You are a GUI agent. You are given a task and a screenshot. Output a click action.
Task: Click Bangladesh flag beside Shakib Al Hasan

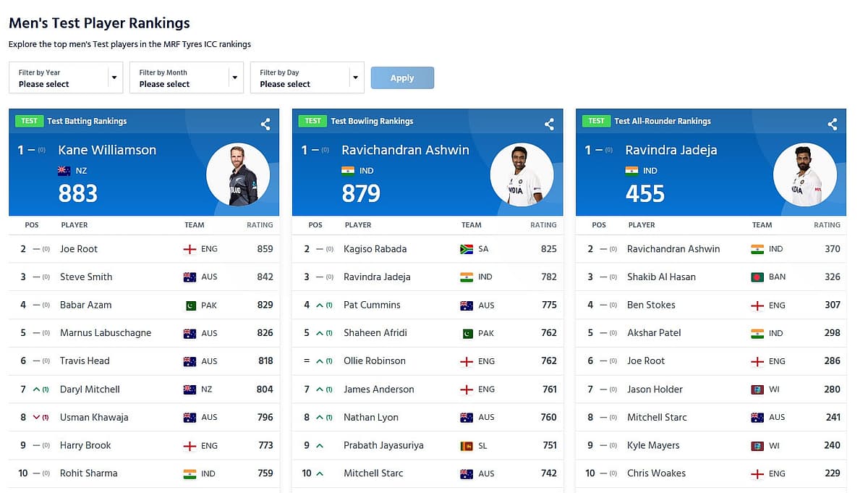757,277
